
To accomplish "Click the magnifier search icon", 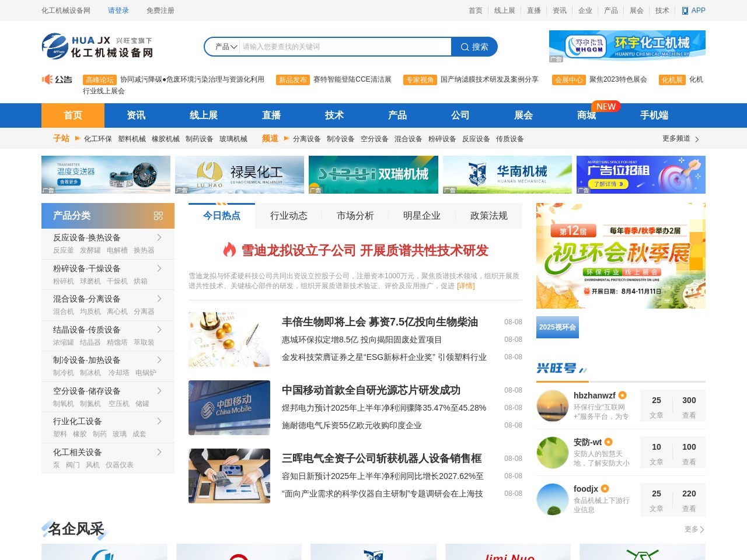I will coord(464,47).
